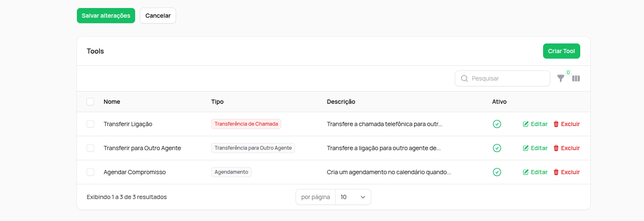This screenshot has width=644, height=221.
Task: Click the Agendamento type badge
Action: 231,172
